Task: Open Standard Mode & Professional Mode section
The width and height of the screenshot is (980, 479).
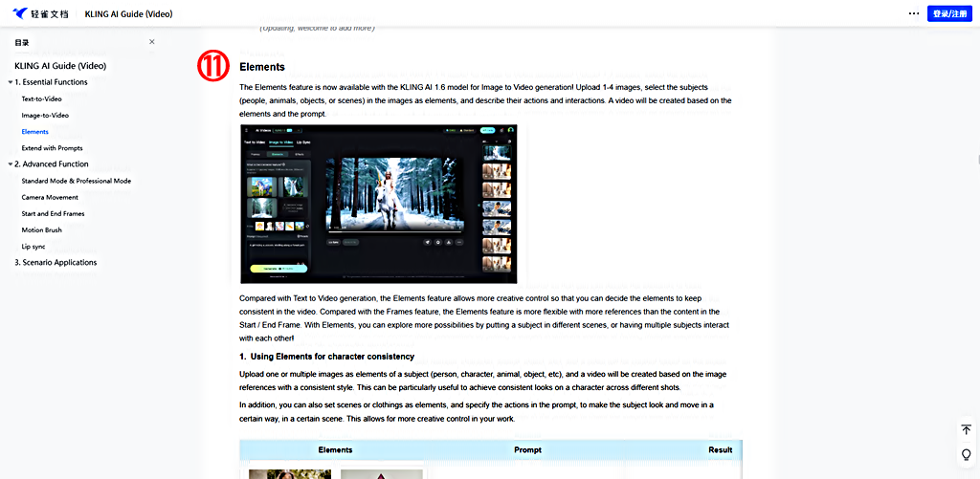Action: pos(77,181)
